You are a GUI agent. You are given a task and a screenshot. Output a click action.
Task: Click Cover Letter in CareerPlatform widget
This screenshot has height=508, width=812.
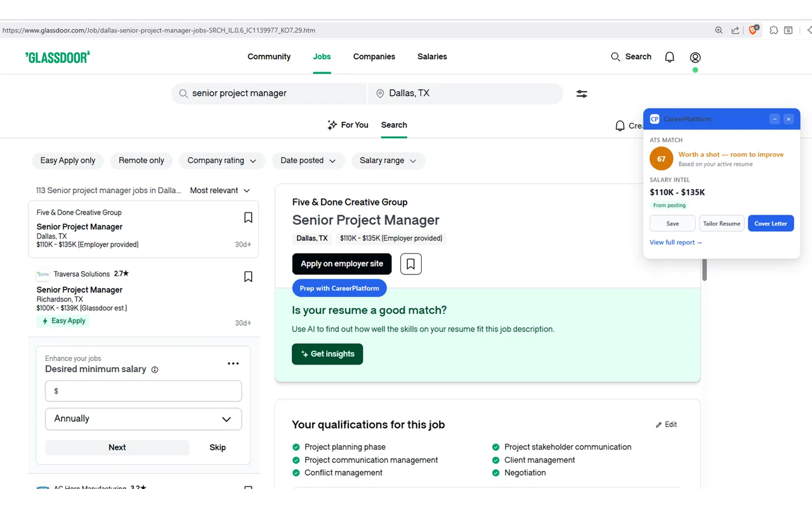771,224
